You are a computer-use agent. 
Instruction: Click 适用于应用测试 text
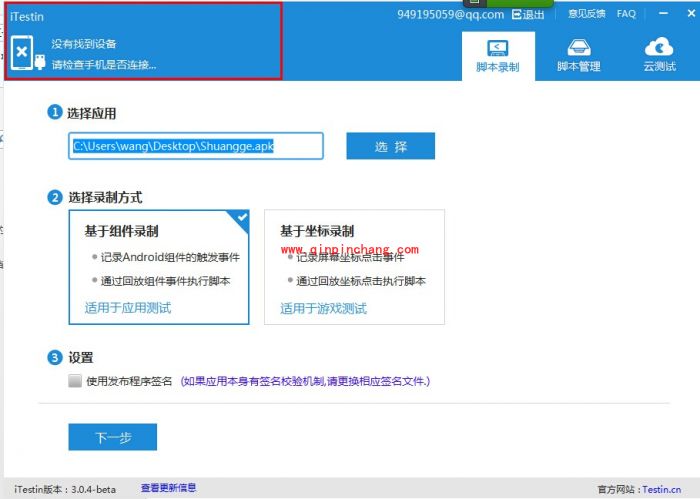click(x=128, y=308)
